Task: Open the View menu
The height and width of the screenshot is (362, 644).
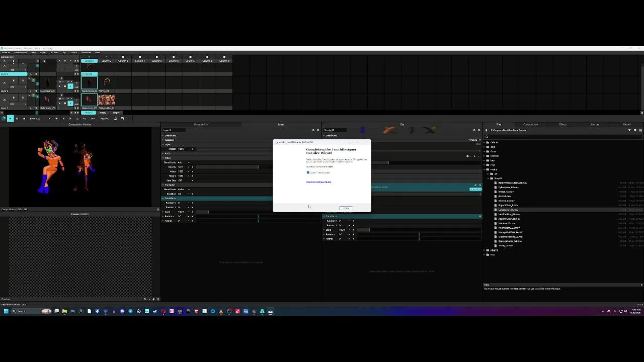Action: point(98,53)
